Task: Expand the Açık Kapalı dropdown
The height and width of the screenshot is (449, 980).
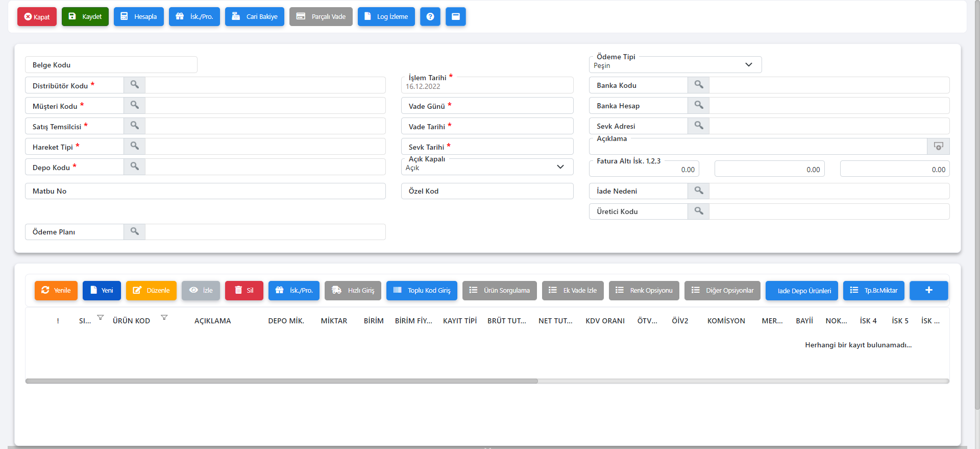Action: pyautogui.click(x=560, y=167)
